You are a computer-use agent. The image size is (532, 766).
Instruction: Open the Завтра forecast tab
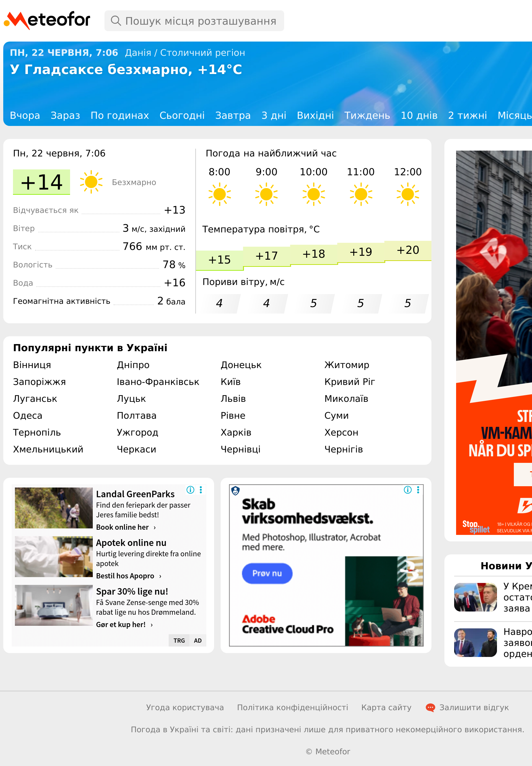click(x=233, y=115)
